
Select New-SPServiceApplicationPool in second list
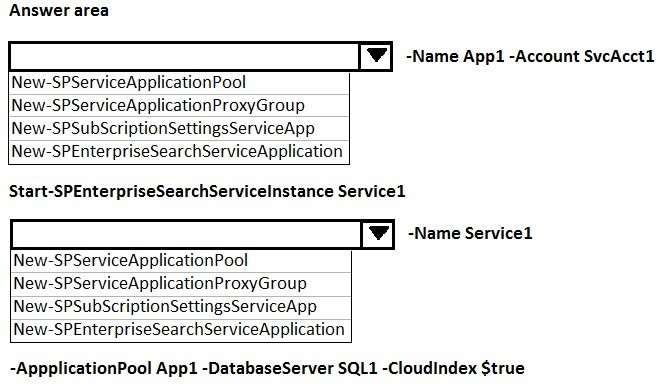coord(181,261)
